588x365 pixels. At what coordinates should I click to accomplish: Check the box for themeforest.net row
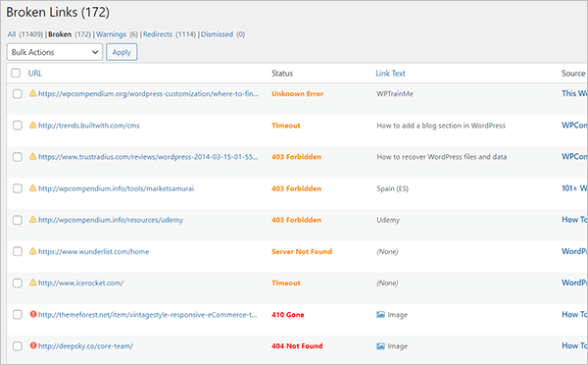point(18,315)
